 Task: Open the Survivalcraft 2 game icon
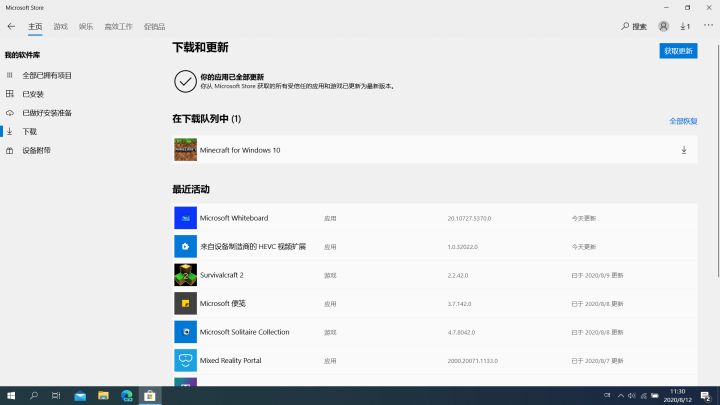click(x=186, y=275)
